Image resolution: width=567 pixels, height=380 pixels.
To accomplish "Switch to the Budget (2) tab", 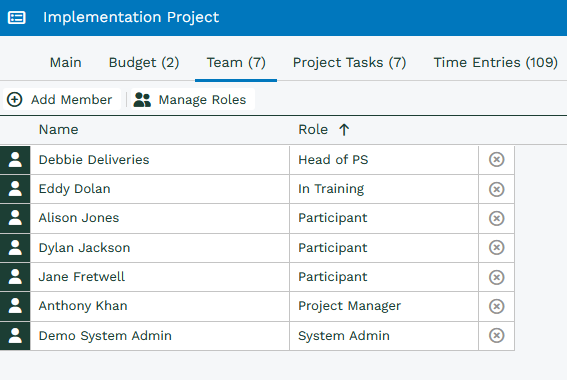I will click(144, 63).
